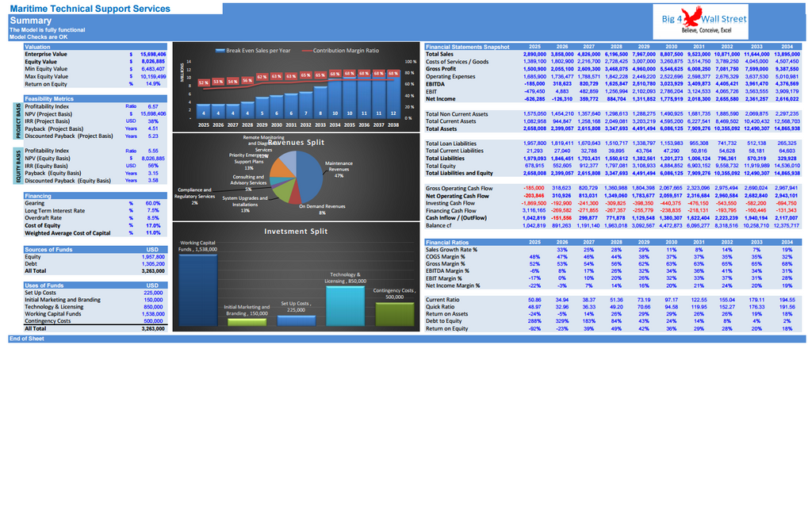Click the Contribution Margin Ratio legend line
The image size is (812, 506).
point(305,51)
